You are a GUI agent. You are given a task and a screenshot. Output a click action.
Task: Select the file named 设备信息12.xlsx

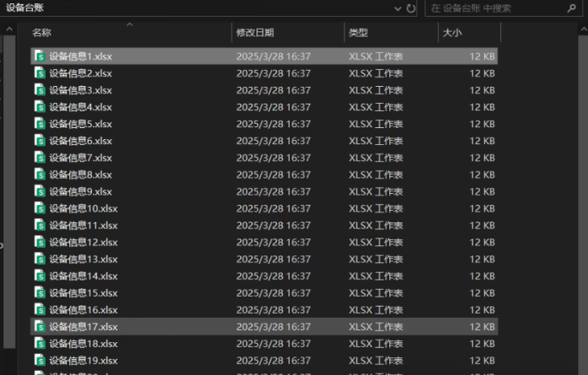[83, 242]
